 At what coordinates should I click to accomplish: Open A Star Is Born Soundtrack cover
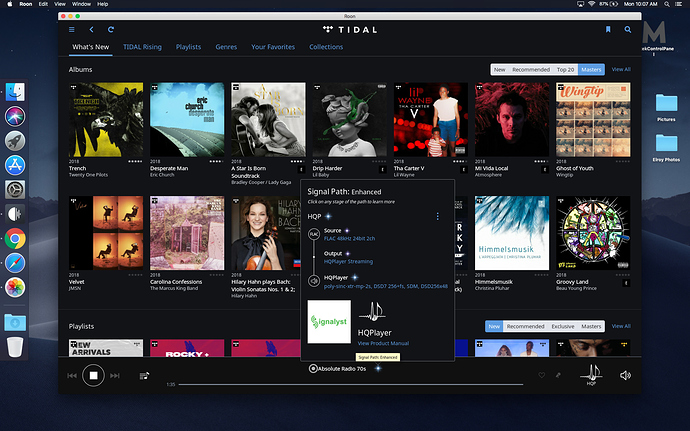[268, 119]
